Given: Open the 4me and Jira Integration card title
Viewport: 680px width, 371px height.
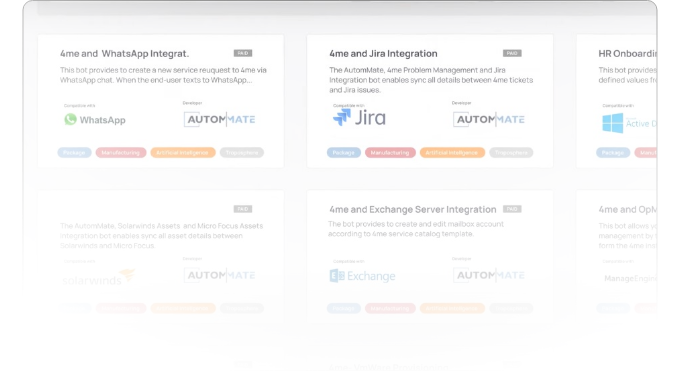Looking at the screenshot, I should point(383,54).
